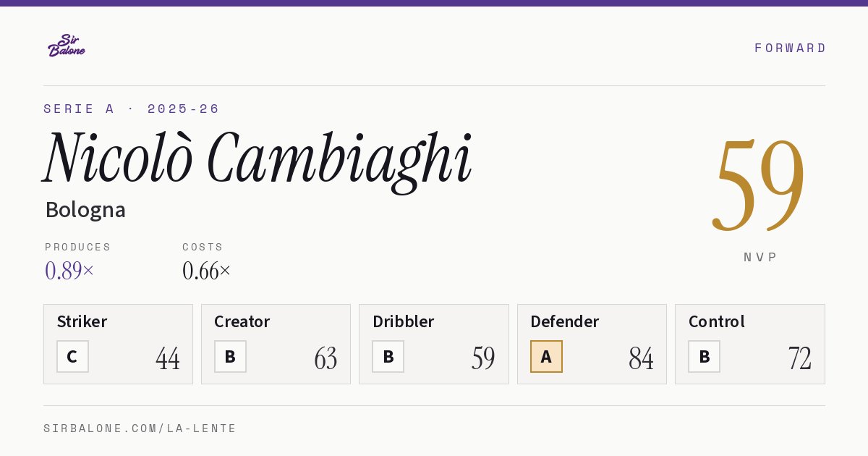Open the Striker stat card
868x456 pixels.
pos(118,344)
